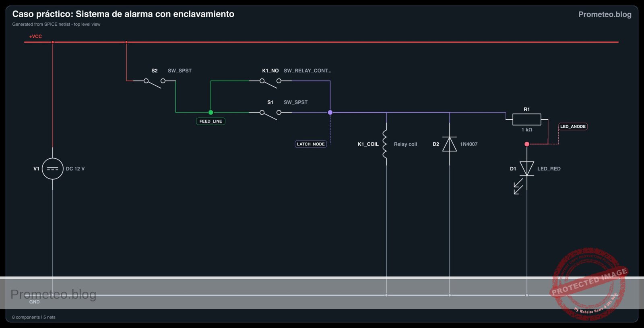Select the LATCH_NODE net label
This screenshot has width=644, height=328.
(x=311, y=144)
